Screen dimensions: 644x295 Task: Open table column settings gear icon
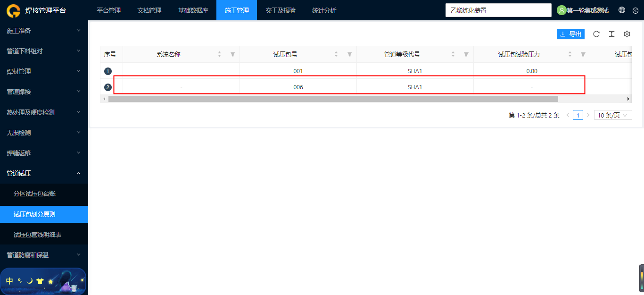[627, 34]
